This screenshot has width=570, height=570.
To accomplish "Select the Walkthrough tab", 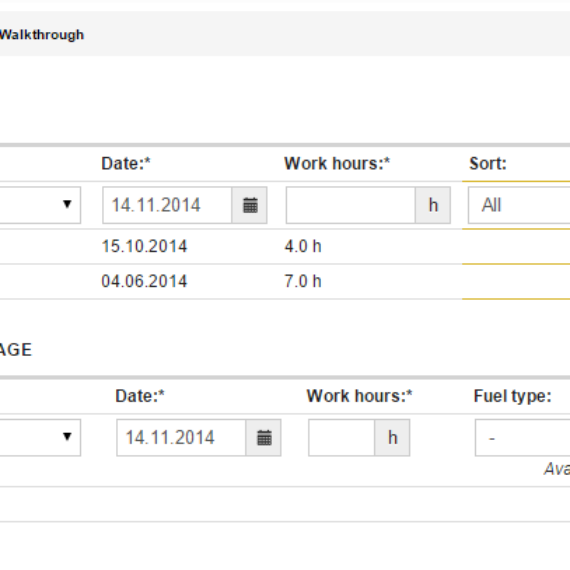I will click(x=42, y=35).
